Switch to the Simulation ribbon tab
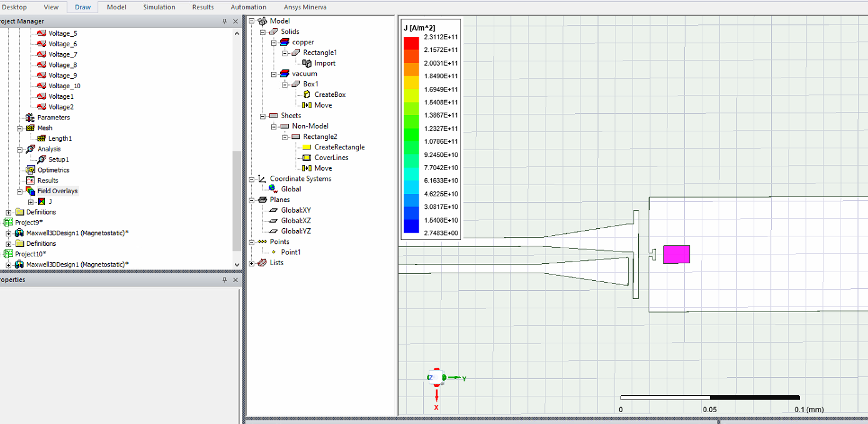868x424 pixels. click(x=159, y=7)
